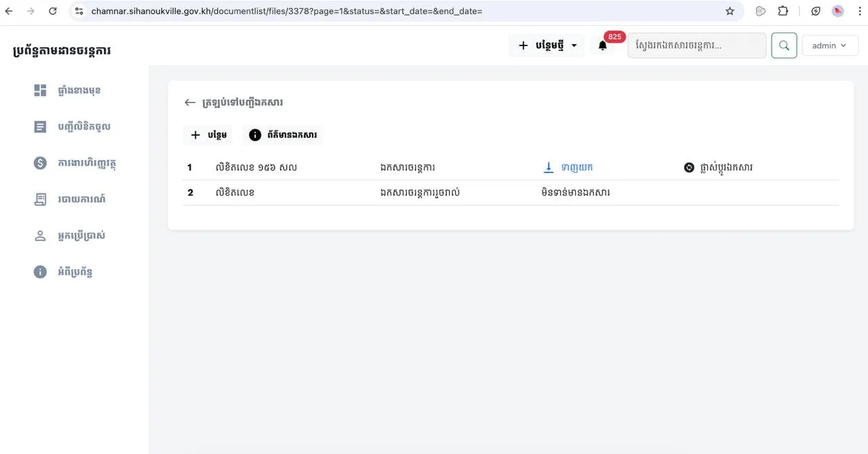
Task: Click the user person icon in sidebar
Action: [40, 235]
